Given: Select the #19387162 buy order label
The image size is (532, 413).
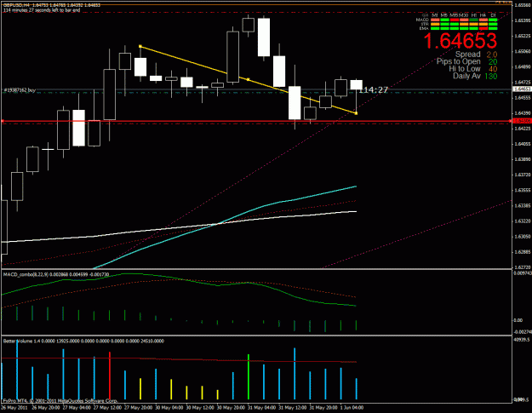Looking at the screenshot, I should pyautogui.click(x=20, y=90).
